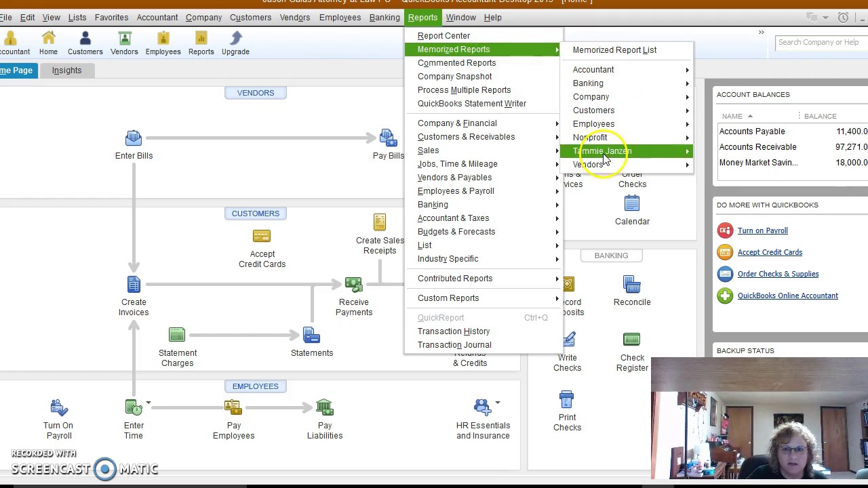The image size is (868, 488).
Task: Click the Accept Credit Cards link
Action: pos(770,252)
